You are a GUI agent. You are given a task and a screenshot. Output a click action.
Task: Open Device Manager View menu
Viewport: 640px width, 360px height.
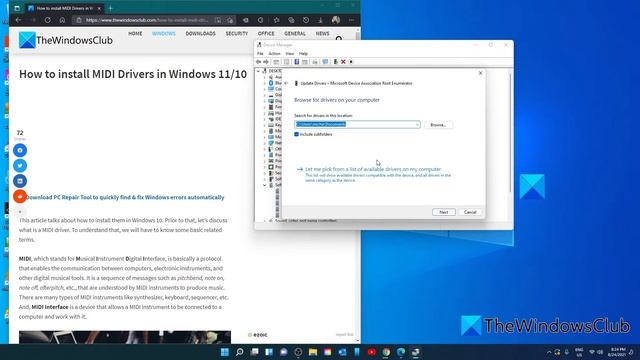coord(289,53)
